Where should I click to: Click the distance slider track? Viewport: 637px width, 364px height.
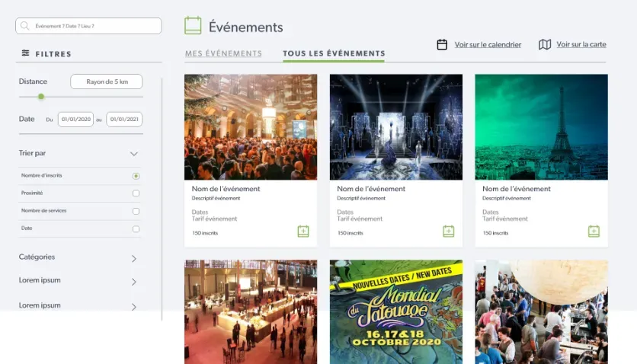tap(81, 97)
